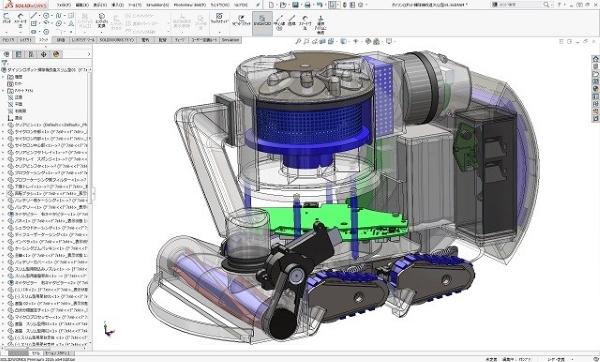Image resolution: width=600 pixels, height=362 pixels.
Task: Click the selected component row in feature tree
Action: coord(47,194)
